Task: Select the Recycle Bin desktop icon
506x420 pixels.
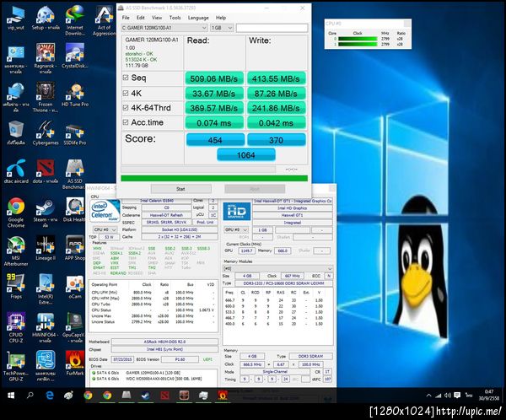Action: click(x=16, y=133)
